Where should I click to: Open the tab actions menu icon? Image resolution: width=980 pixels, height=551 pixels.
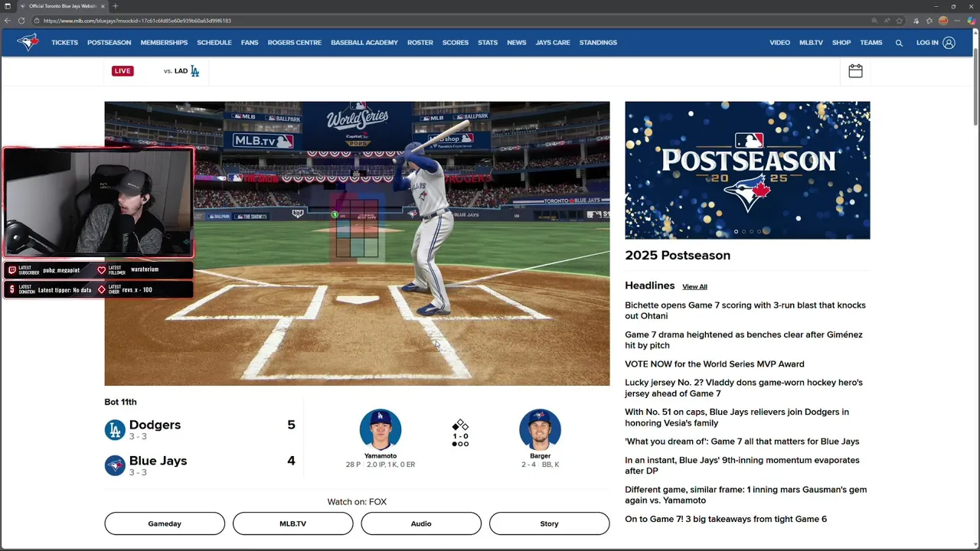pyautogui.click(x=8, y=6)
